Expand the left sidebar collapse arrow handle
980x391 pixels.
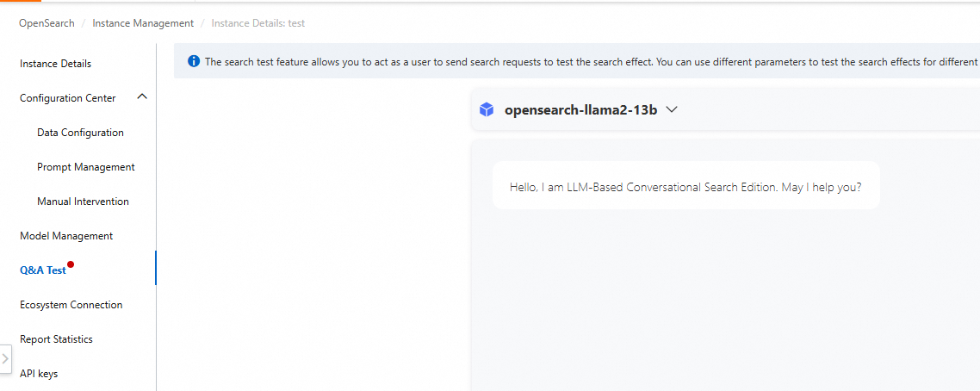point(6,358)
